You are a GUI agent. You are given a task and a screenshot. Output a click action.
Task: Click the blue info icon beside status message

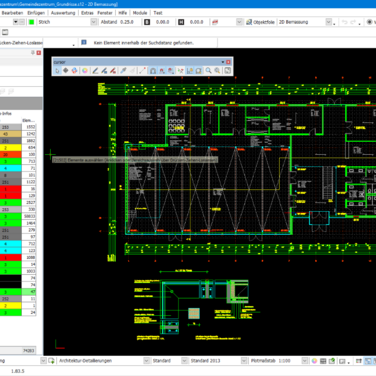pyautogui.click(x=84, y=42)
